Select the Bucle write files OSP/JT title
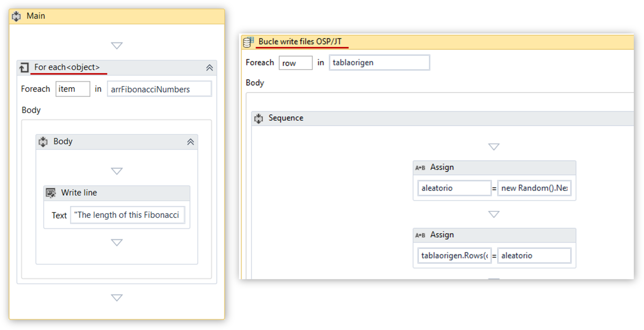This screenshot has height=330, width=644. point(300,41)
